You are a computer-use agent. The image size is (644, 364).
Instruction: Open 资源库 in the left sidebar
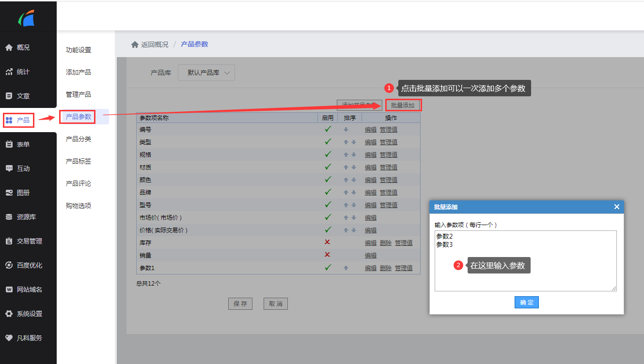point(26,217)
